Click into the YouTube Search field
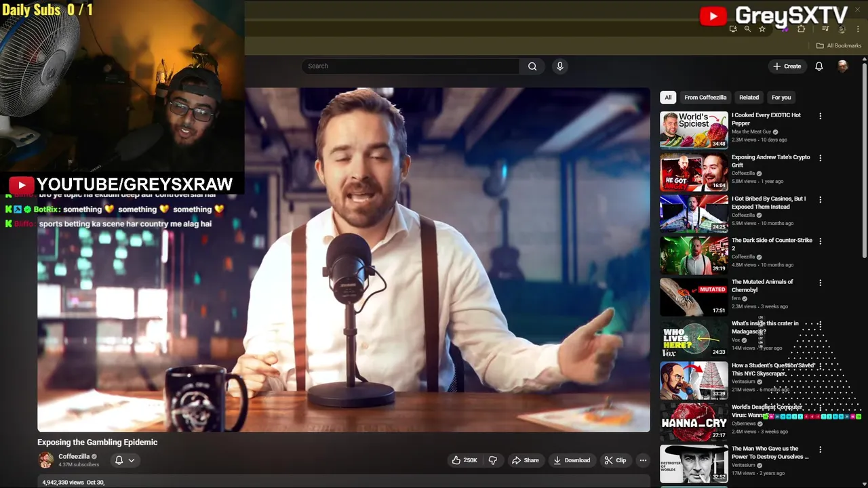The image size is (868, 488). click(x=411, y=66)
